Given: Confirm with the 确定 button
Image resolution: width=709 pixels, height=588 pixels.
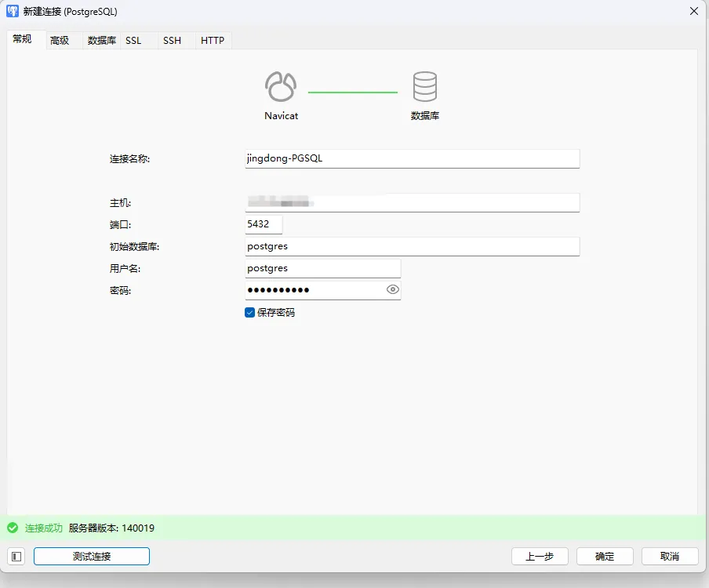Looking at the screenshot, I should coord(605,557).
